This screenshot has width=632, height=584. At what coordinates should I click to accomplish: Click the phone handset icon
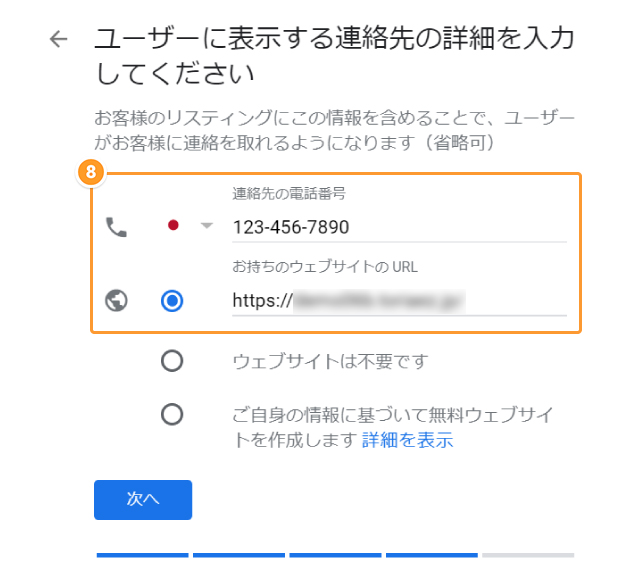pos(116,227)
